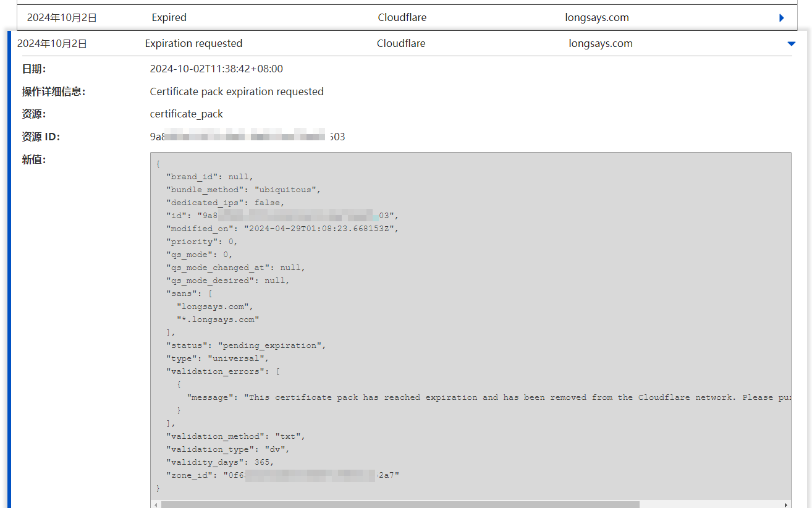This screenshot has width=812, height=508.
Task: Click the blurred resource ID value
Action: pos(247,137)
